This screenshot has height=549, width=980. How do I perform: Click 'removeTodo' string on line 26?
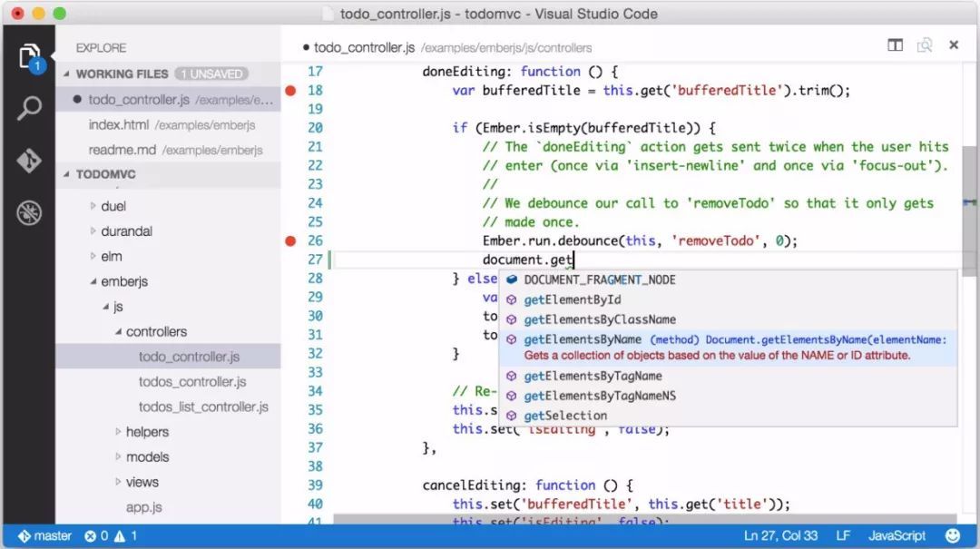[x=716, y=240]
